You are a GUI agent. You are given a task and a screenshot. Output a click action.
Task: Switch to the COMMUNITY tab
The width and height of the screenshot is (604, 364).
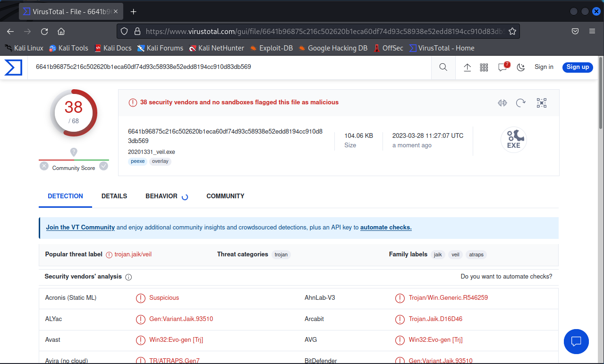(225, 196)
